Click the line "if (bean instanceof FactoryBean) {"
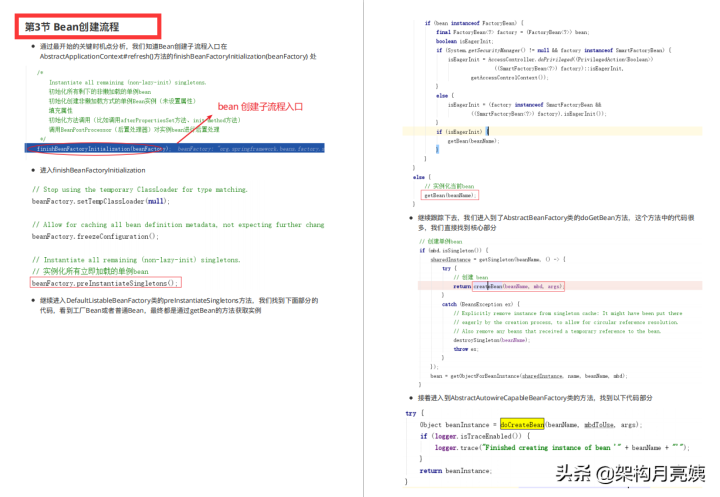 pos(474,23)
